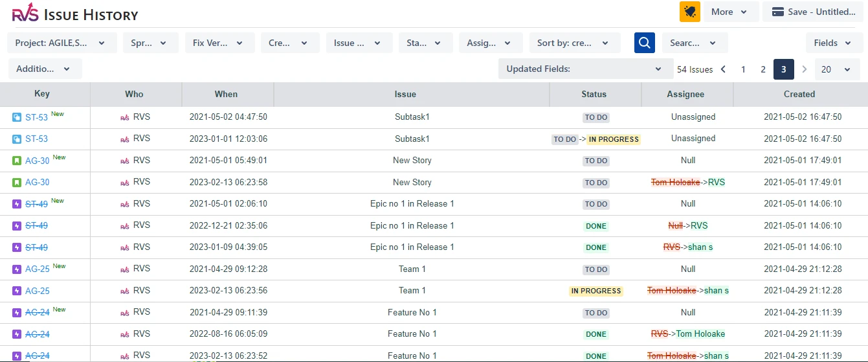Go to previous page using left arrow
This screenshot has width=868, height=362.
click(723, 69)
